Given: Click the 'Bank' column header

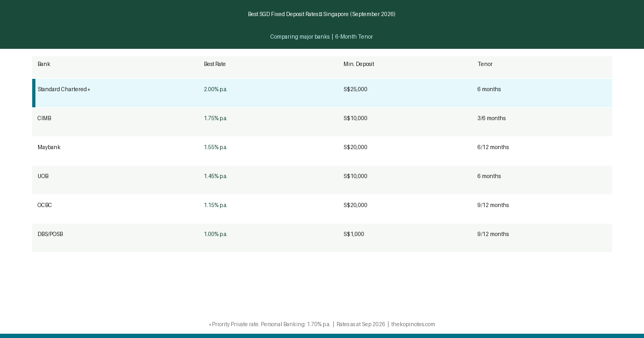Looking at the screenshot, I should (44, 64).
